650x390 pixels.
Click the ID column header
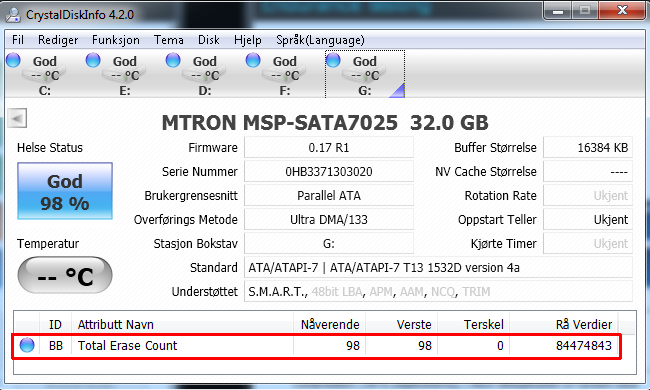pos(56,324)
